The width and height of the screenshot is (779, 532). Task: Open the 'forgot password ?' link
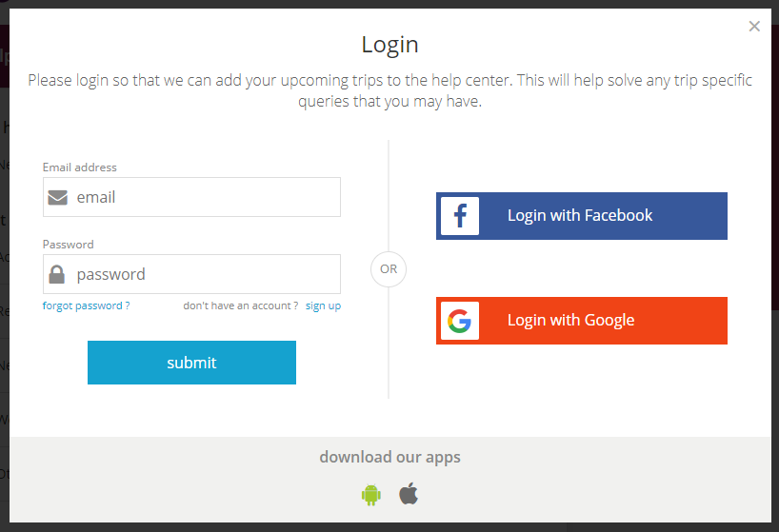[86, 305]
